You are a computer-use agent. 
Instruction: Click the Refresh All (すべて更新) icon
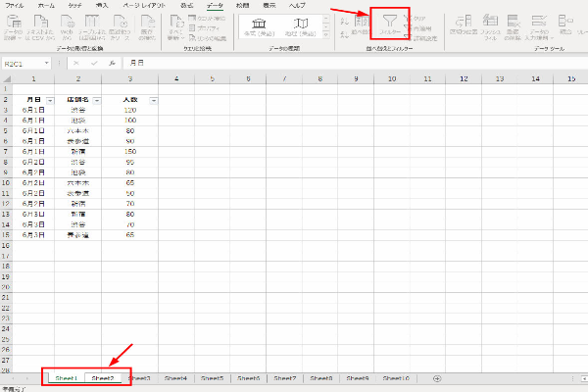(179, 26)
